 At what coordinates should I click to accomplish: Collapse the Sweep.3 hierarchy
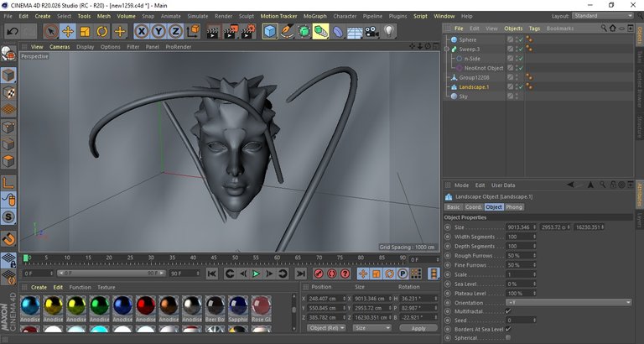447,49
